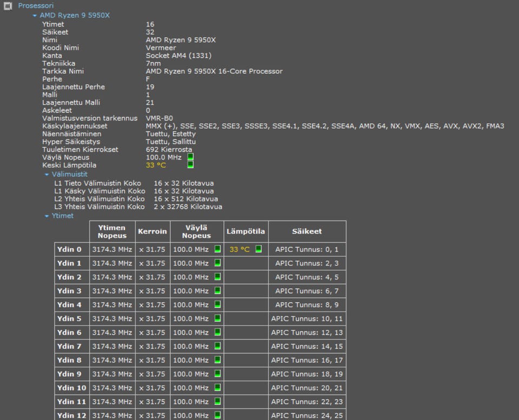
Task: Click Ydin 12 bus speed green icon
Action: (217, 415)
